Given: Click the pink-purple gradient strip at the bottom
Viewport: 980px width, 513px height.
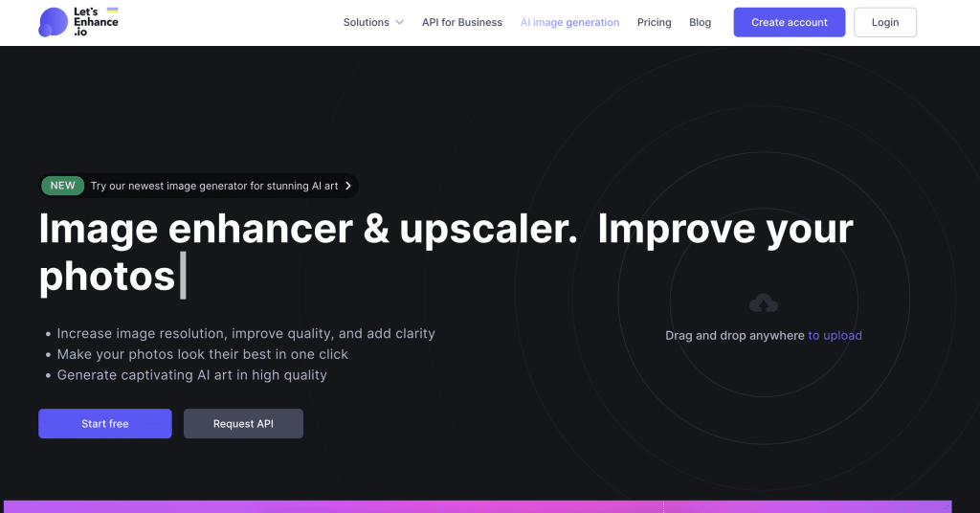Looking at the screenshot, I should point(478,506).
